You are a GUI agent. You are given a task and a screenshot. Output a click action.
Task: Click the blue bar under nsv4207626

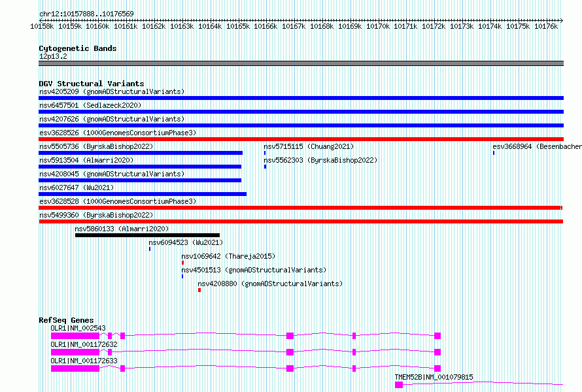pos(301,125)
